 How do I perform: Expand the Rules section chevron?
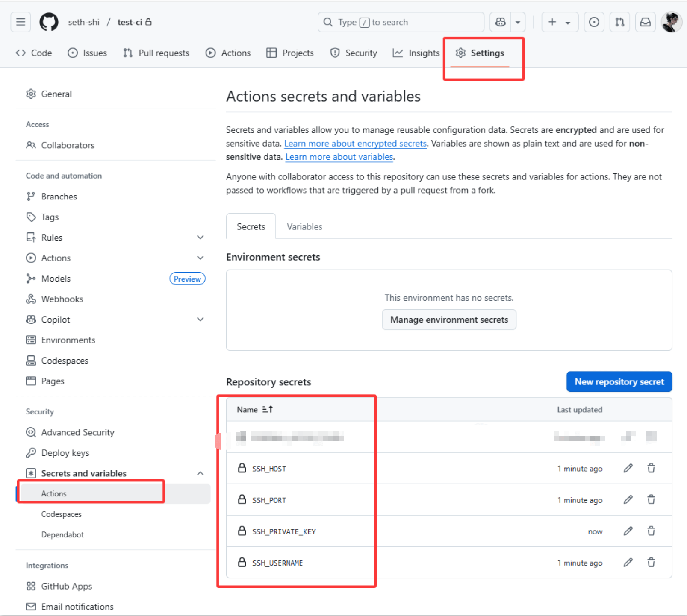[200, 238]
